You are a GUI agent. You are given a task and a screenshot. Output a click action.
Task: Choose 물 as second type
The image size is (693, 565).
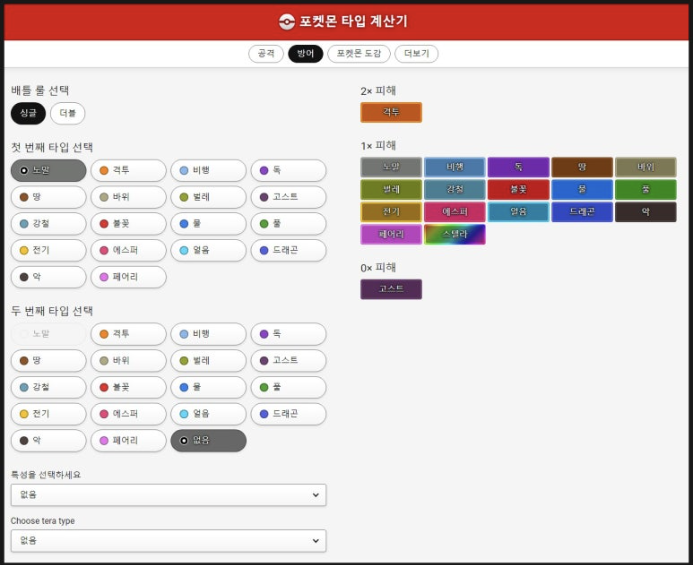[x=209, y=387]
